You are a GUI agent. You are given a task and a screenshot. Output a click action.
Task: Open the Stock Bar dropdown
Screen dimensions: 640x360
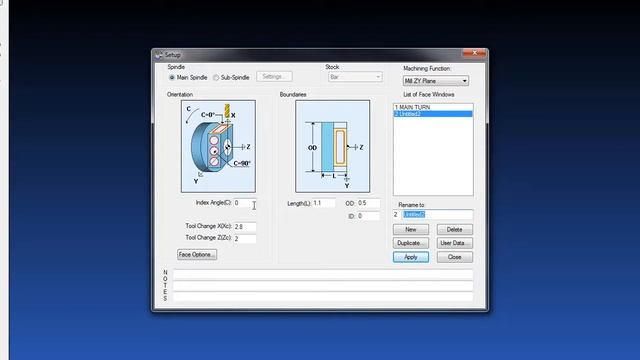(x=355, y=77)
